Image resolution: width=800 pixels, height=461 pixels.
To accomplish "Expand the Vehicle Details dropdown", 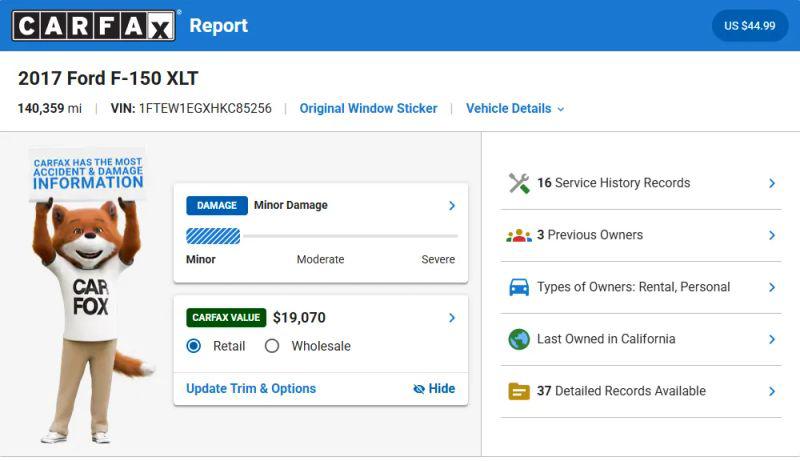I will (515, 109).
